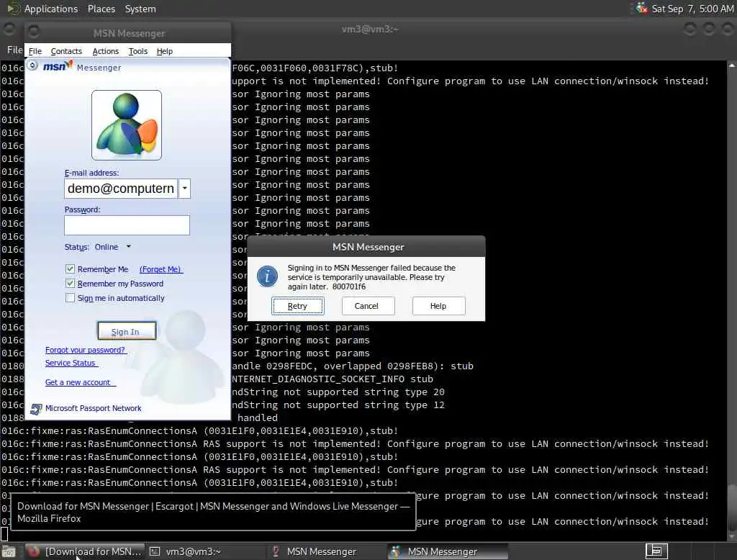This screenshot has width=737, height=560.
Task: Click the MSN butterfly logo
Action: (x=58, y=66)
